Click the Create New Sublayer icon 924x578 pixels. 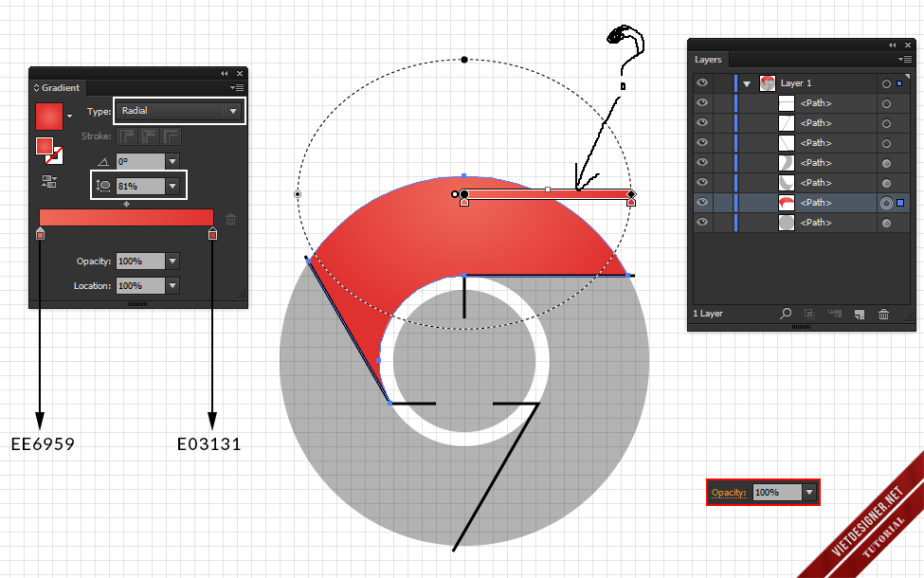click(834, 314)
